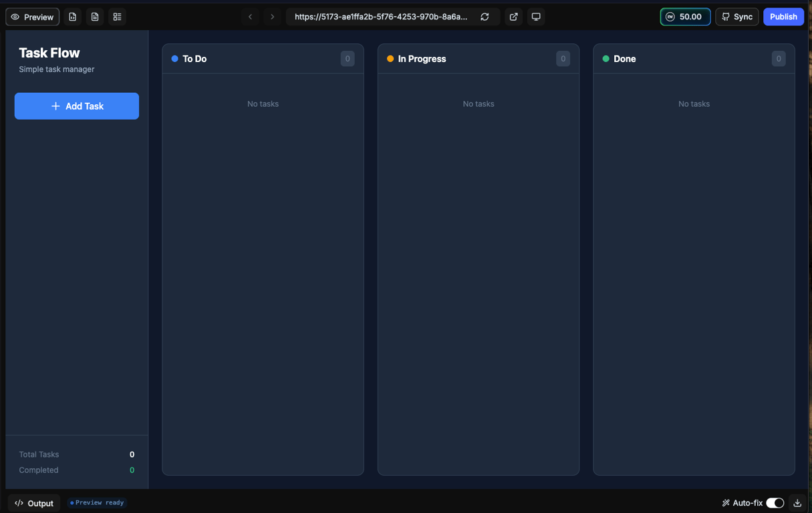Click 'No tasks' in Done column
The width and height of the screenshot is (812, 513).
[x=694, y=104]
